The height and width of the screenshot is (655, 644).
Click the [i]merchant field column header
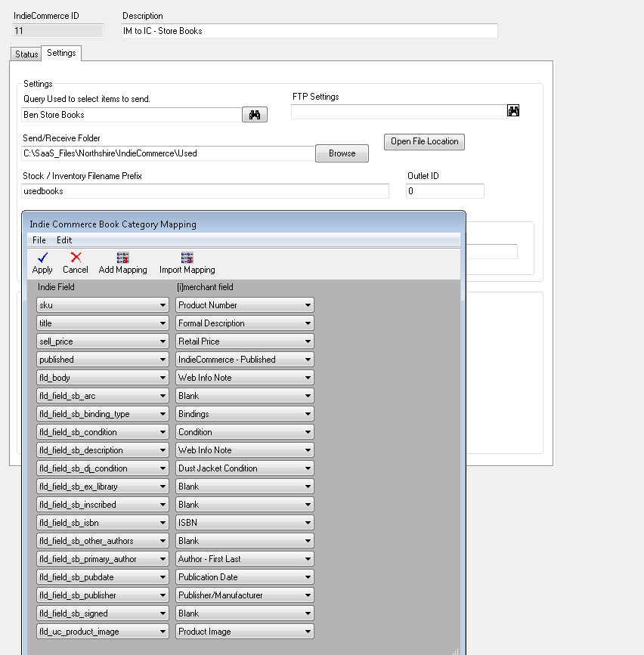[205, 287]
